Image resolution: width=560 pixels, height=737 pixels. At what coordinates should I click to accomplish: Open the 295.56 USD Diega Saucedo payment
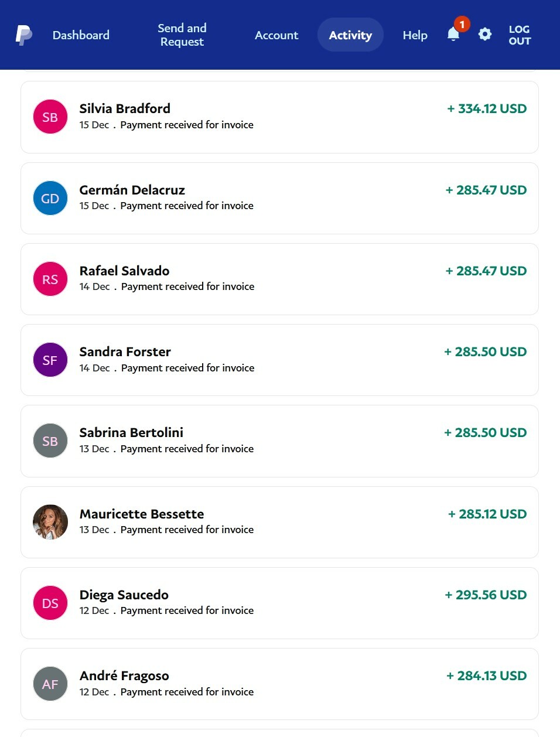pos(279,603)
